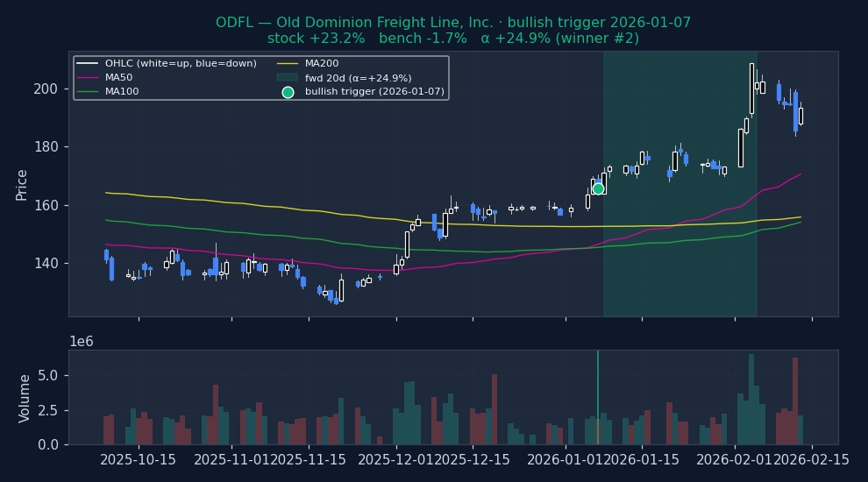868x482 pixels.
Task: Select the 'bullish trigger (2026-01-07)' legend label
Action: [x=374, y=92]
